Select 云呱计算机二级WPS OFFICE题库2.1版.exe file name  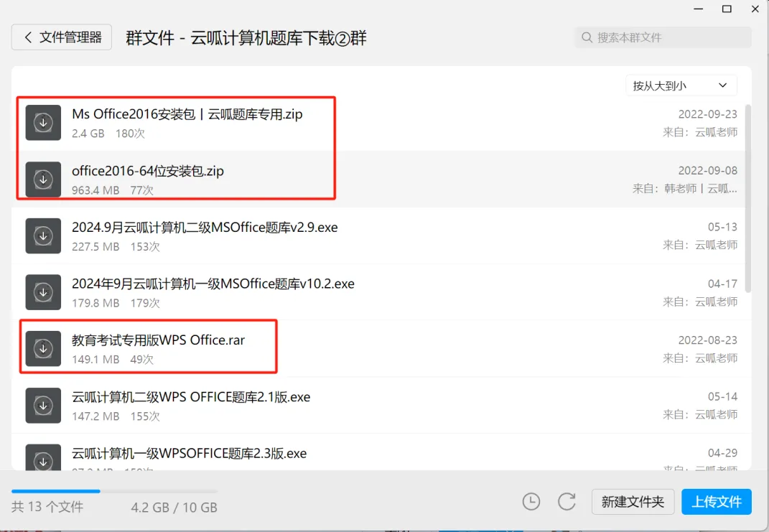(x=191, y=397)
